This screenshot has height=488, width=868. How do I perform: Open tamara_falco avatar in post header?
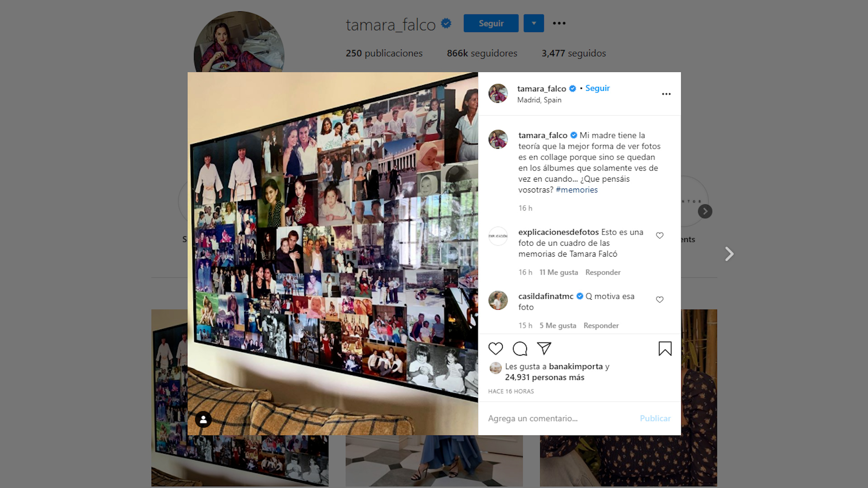click(x=498, y=94)
